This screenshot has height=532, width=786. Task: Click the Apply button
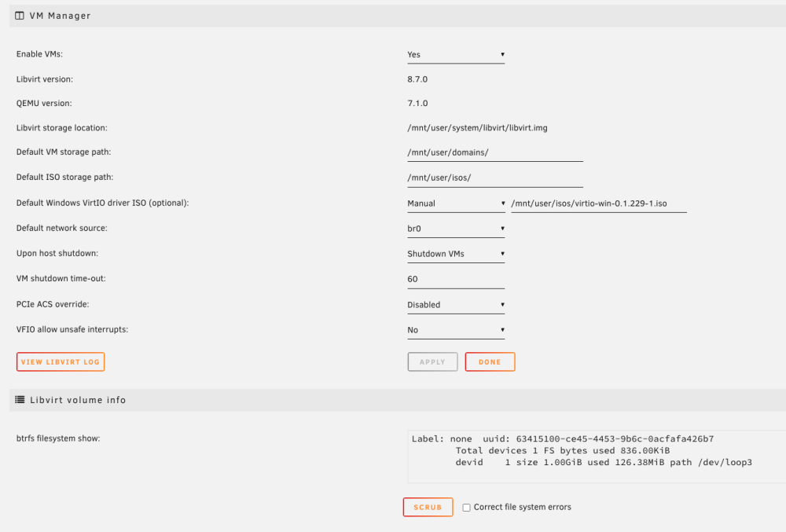coord(432,361)
